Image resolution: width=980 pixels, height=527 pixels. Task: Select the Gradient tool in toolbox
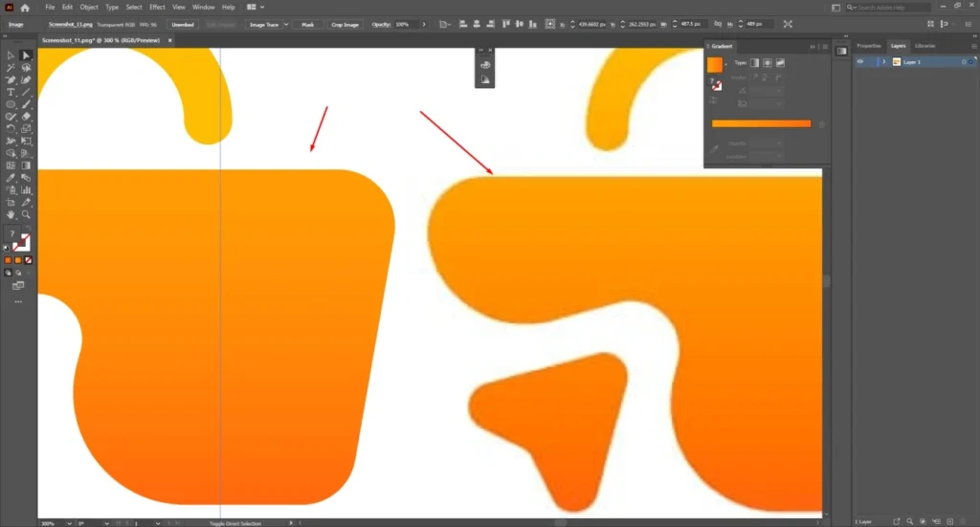(x=26, y=165)
